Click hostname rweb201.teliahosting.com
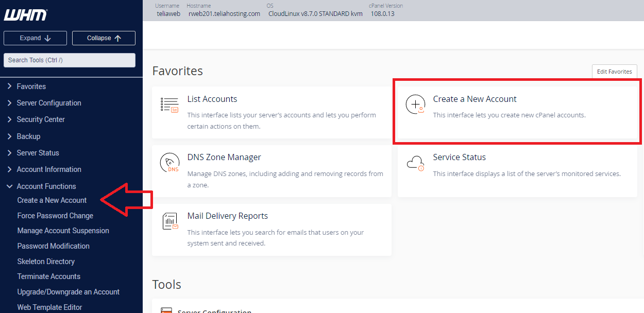 coord(223,14)
